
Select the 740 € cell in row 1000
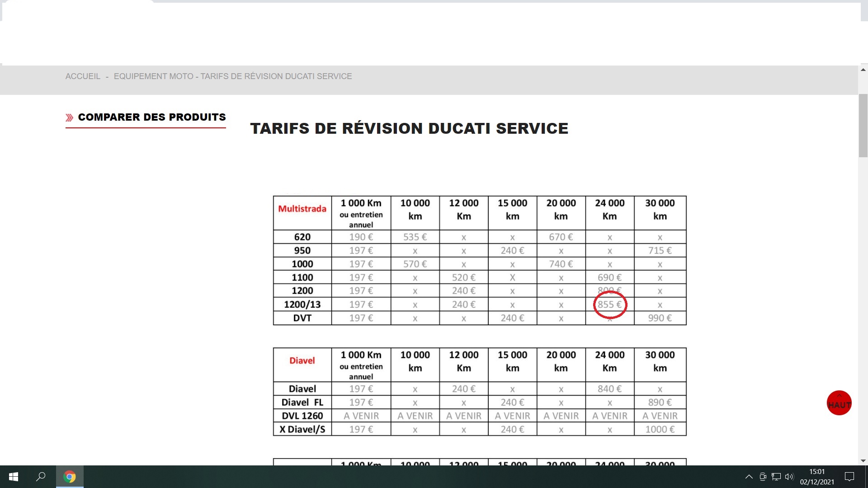click(561, 264)
